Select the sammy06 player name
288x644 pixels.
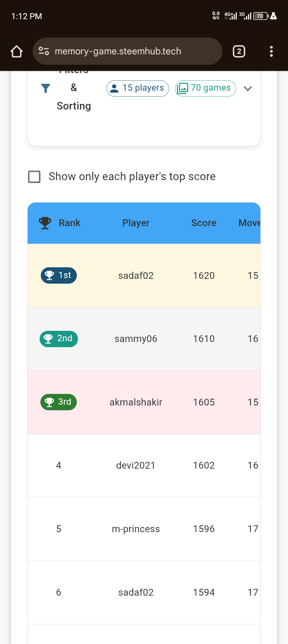point(136,339)
